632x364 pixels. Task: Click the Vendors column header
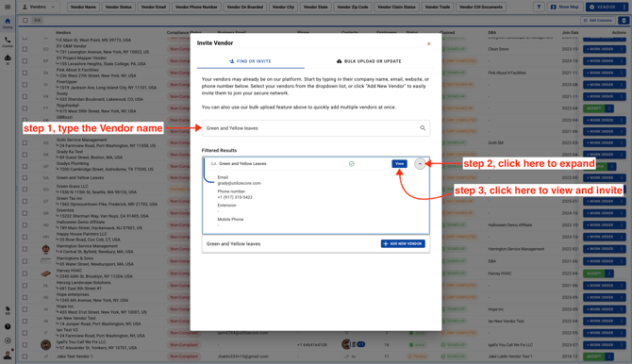[x=63, y=33]
